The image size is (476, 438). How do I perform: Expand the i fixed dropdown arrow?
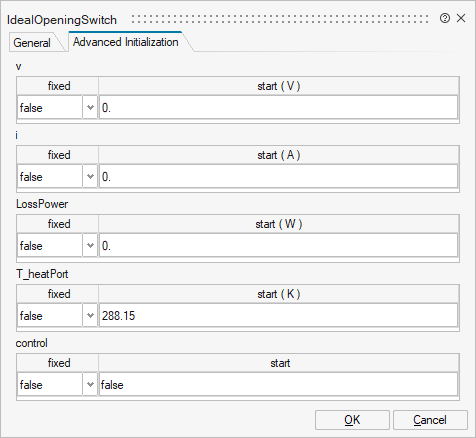pyautogui.click(x=90, y=176)
